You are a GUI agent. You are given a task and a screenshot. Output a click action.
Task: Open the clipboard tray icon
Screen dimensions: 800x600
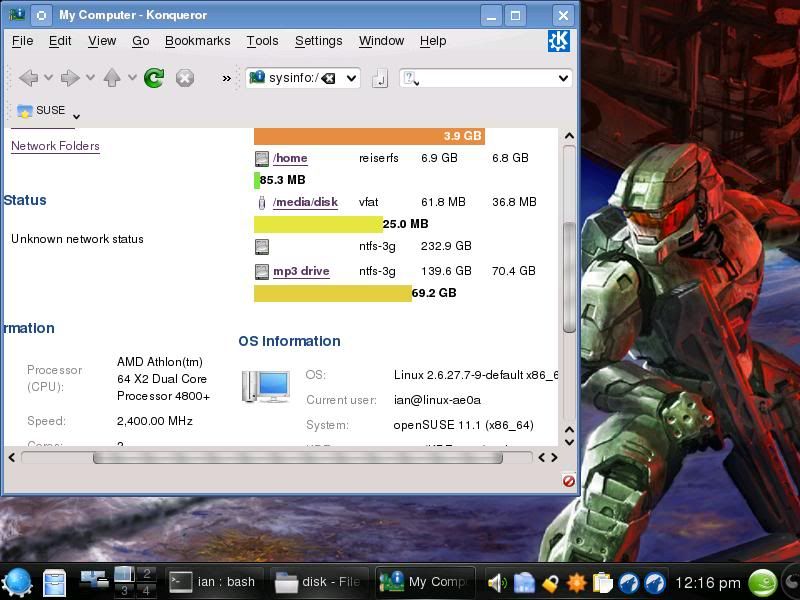point(603,583)
